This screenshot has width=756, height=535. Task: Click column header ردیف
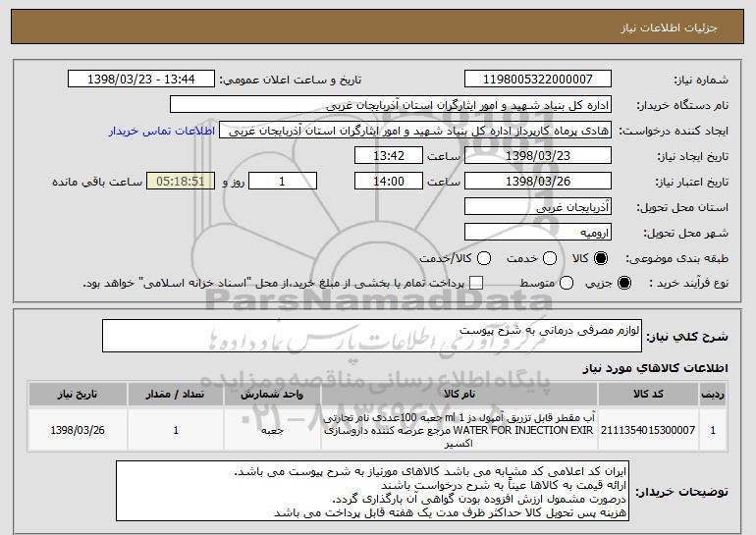(713, 395)
